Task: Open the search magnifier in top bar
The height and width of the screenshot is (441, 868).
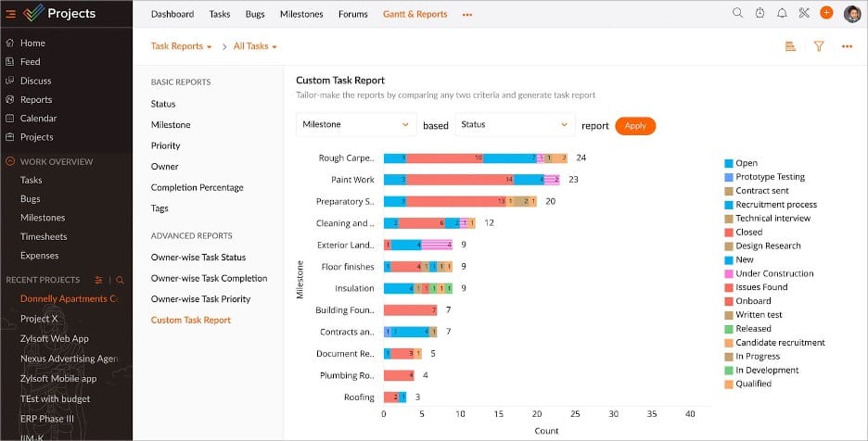Action: [x=737, y=13]
